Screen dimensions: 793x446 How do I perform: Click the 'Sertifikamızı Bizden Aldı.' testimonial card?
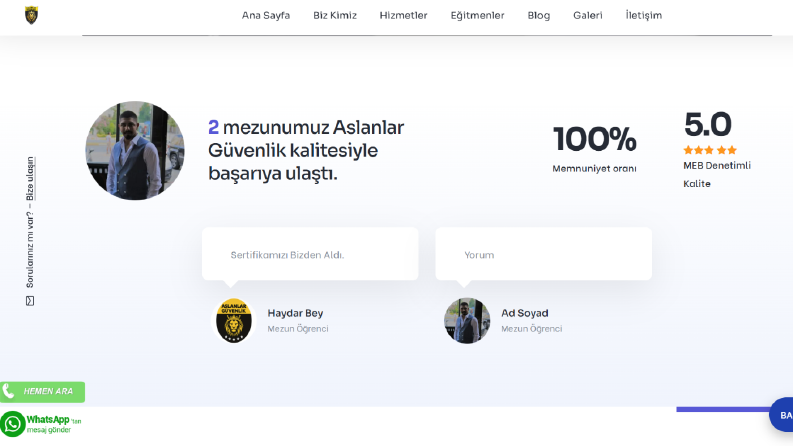point(310,254)
